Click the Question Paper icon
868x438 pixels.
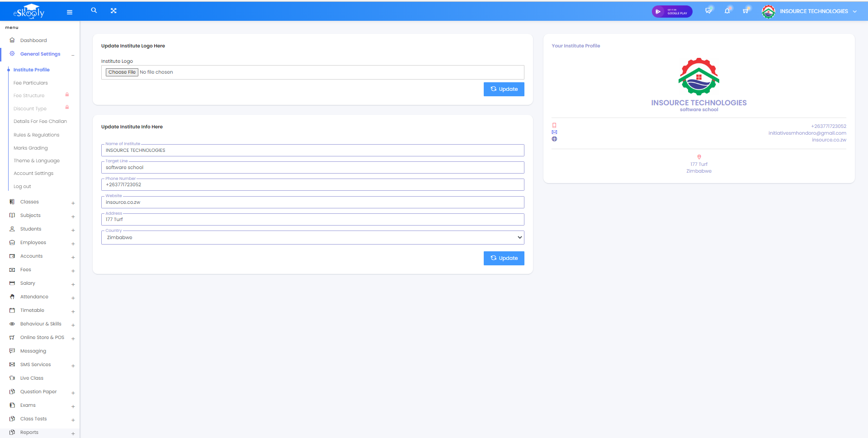click(12, 391)
